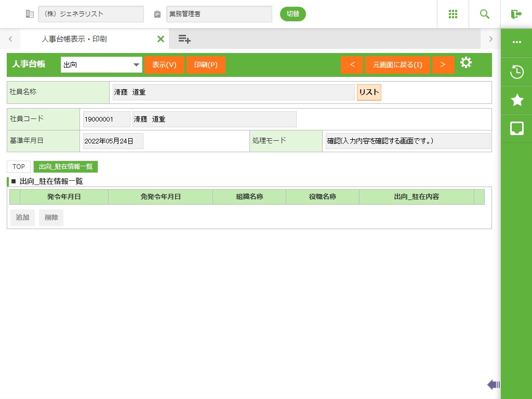The width and height of the screenshot is (532, 399).
Task: Open favorites star icon in sidebar
Action: click(516, 100)
